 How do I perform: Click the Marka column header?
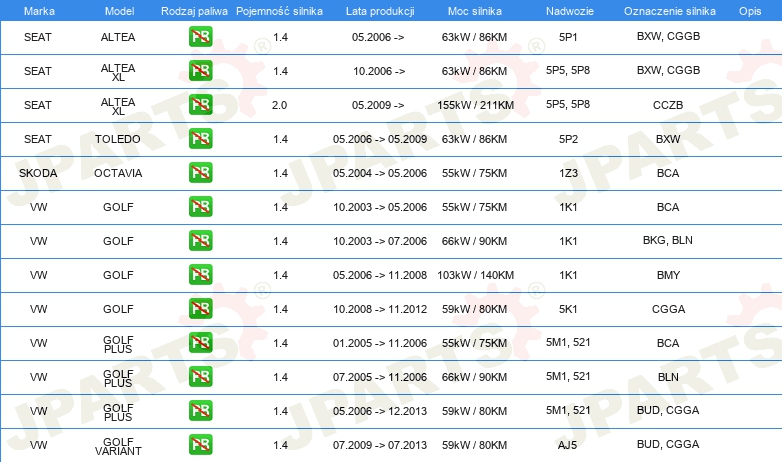(x=39, y=11)
